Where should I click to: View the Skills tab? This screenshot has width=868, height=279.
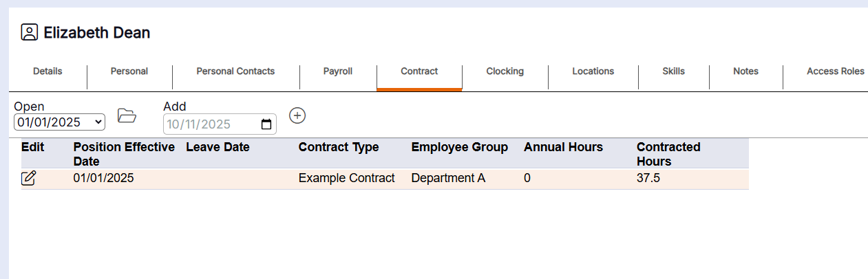tap(673, 71)
